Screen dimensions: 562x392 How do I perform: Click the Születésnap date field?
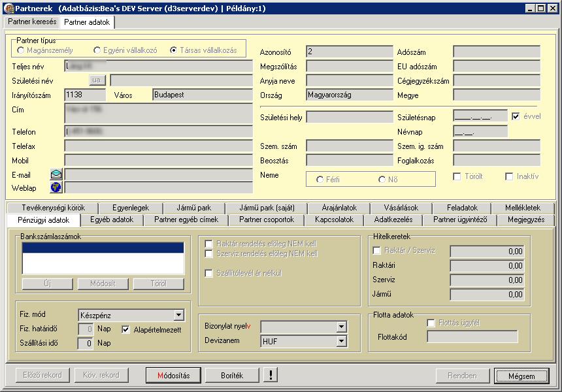[480, 117]
